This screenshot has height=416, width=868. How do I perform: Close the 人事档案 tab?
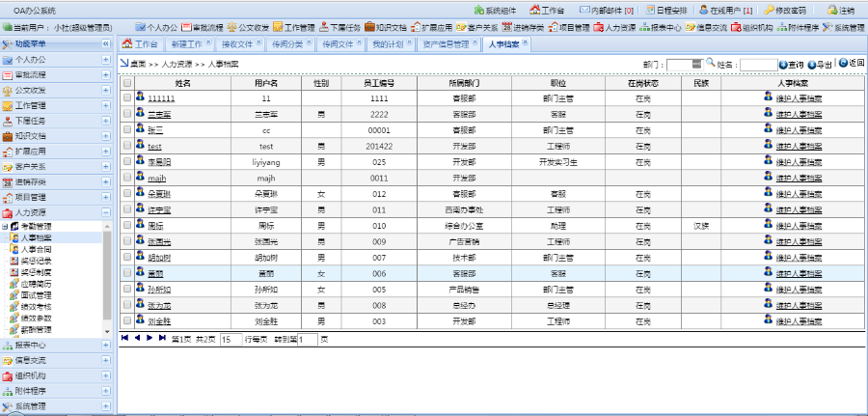pos(525,42)
